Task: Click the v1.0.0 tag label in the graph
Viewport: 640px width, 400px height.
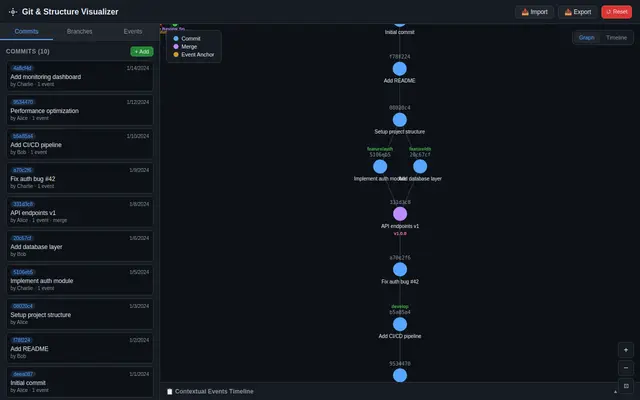Action: point(400,233)
